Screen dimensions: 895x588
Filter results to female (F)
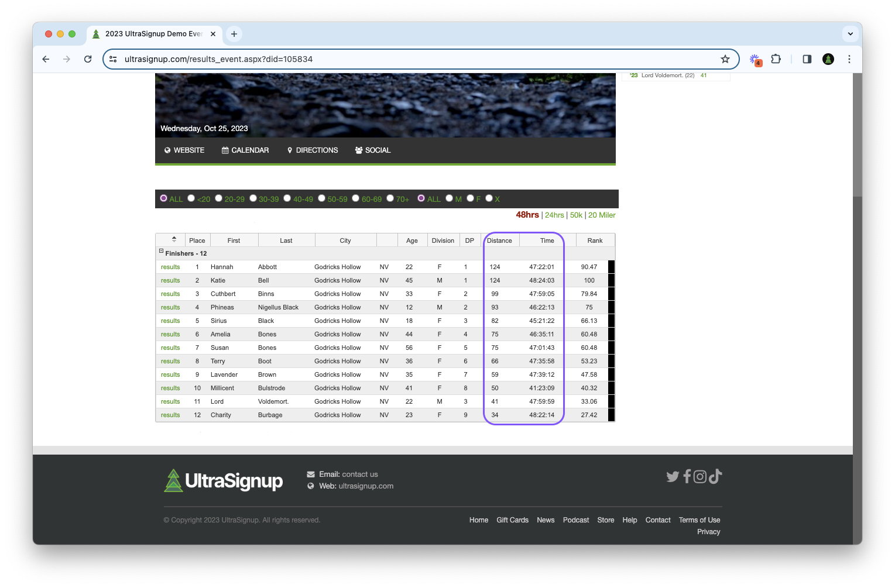(470, 198)
